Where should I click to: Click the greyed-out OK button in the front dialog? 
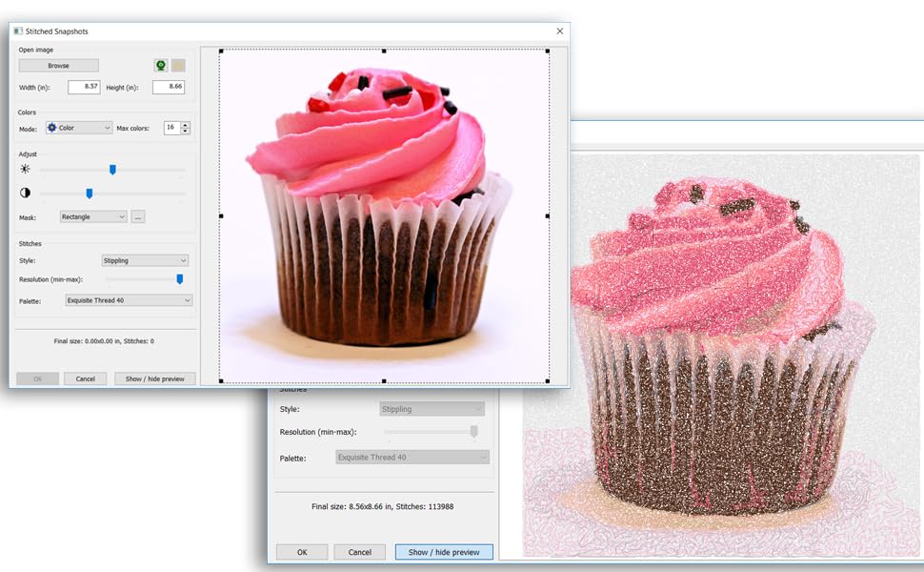pos(38,378)
